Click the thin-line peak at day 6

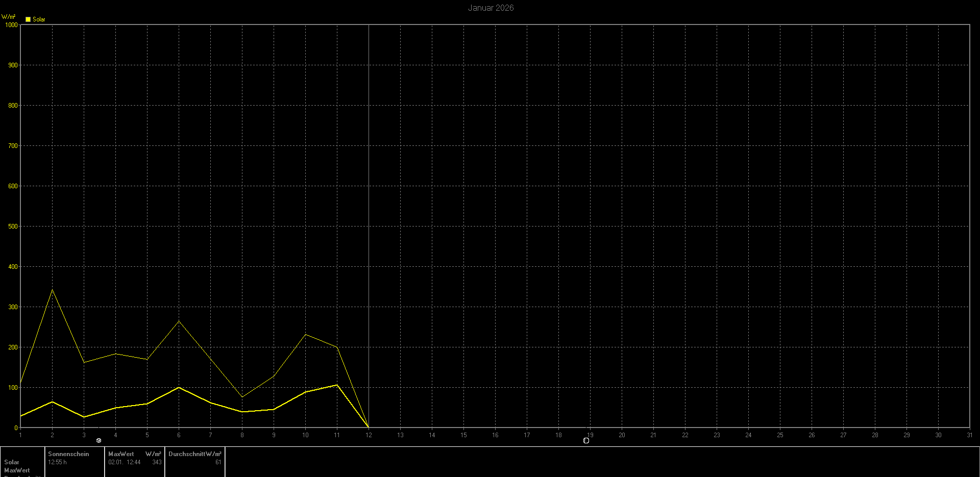pyautogui.click(x=179, y=321)
